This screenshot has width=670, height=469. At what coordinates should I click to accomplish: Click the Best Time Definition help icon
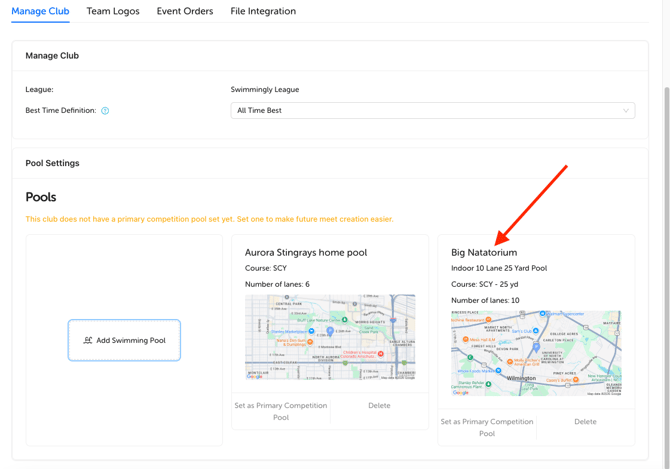[x=105, y=111]
